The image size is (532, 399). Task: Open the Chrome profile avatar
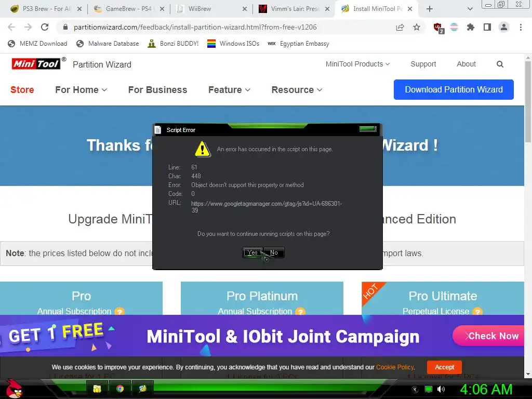[x=504, y=27]
